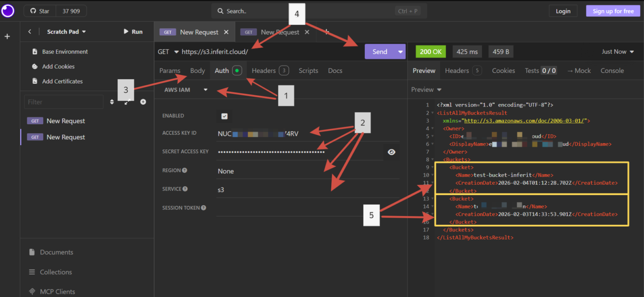Select second New Request in sidebar
The width and height of the screenshot is (644, 297).
click(87, 137)
